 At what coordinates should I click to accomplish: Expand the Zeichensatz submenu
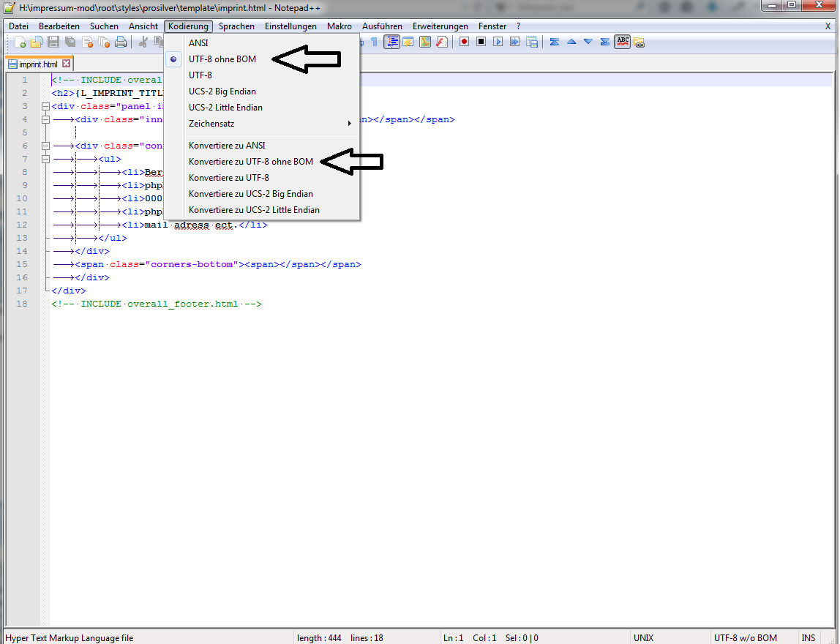point(261,123)
